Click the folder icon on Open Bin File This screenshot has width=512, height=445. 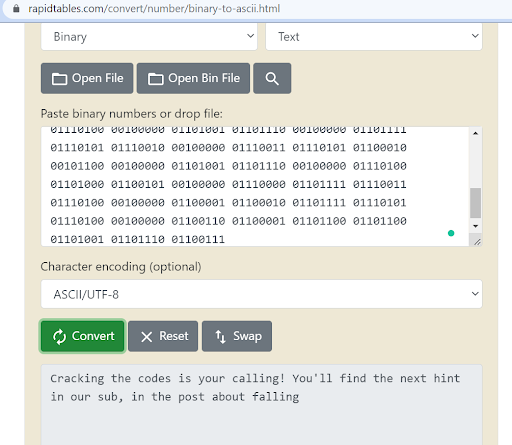pos(156,79)
